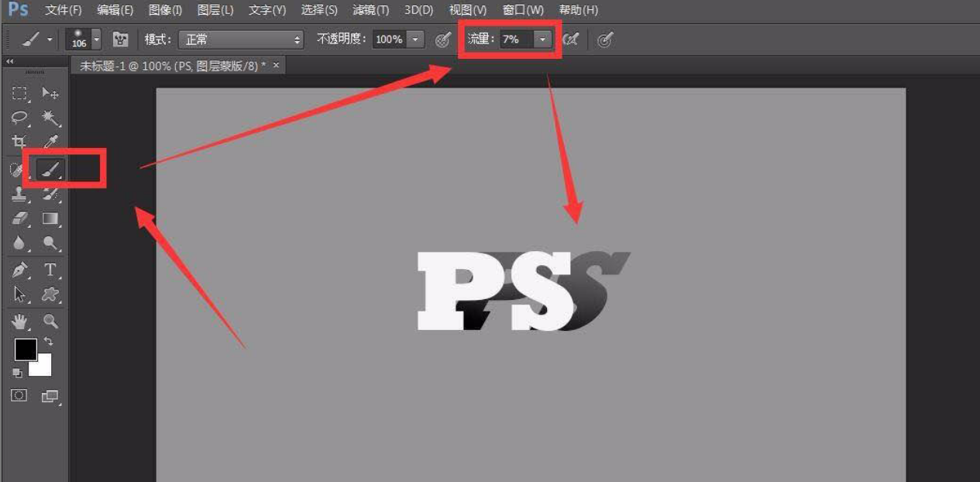
Task: Open the 文件(F) menu
Action: coord(64,10)
